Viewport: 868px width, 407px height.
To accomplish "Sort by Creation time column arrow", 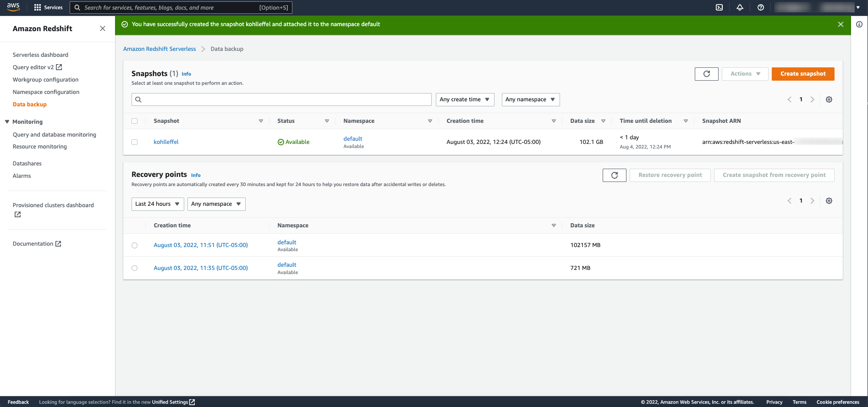I will [554, 121].
